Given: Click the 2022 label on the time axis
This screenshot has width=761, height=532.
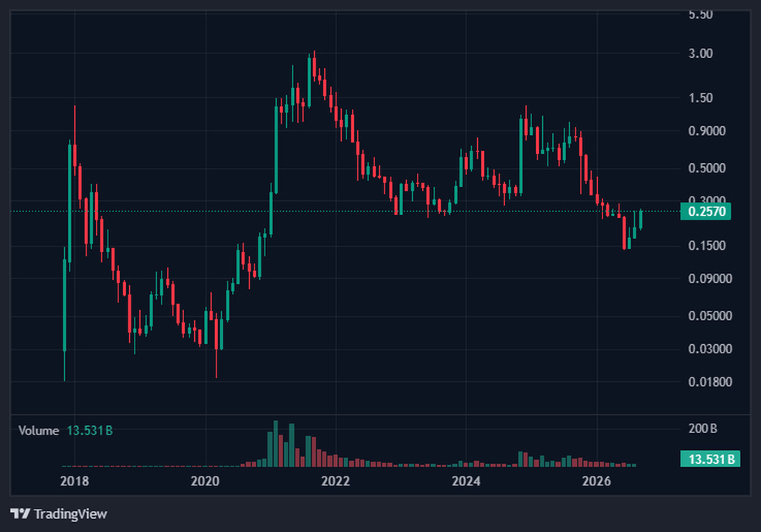Looking at the screenshot, I should click(x=336, y=481).
